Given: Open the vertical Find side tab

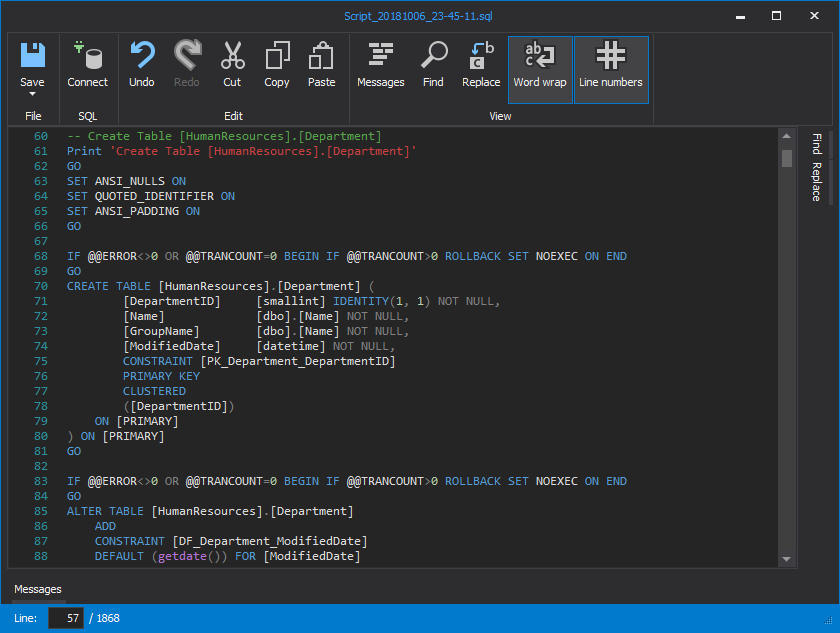Looking at the screenshot, I should (816, 143).
